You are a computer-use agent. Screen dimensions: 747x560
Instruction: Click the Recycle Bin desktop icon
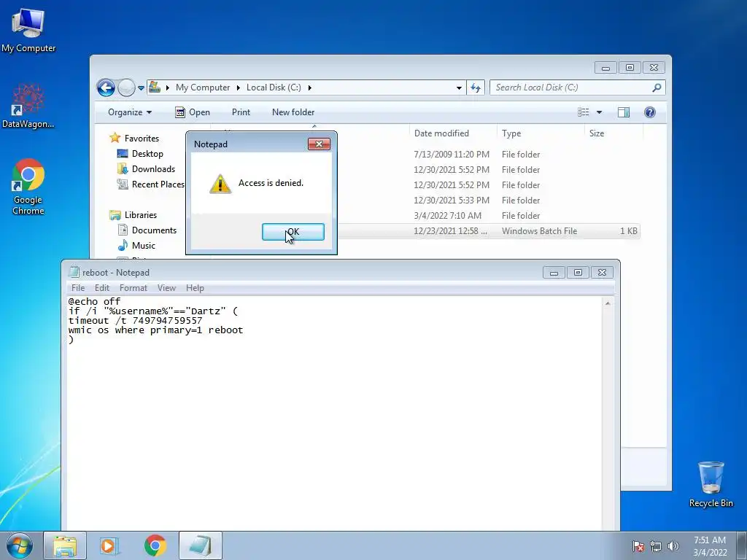(x=711, y=484)
